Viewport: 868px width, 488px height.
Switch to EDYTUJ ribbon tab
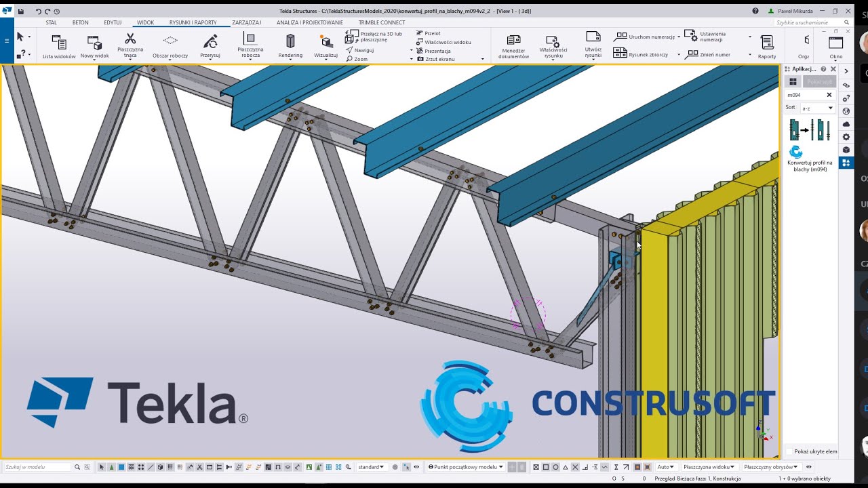[x=113, y=22]
